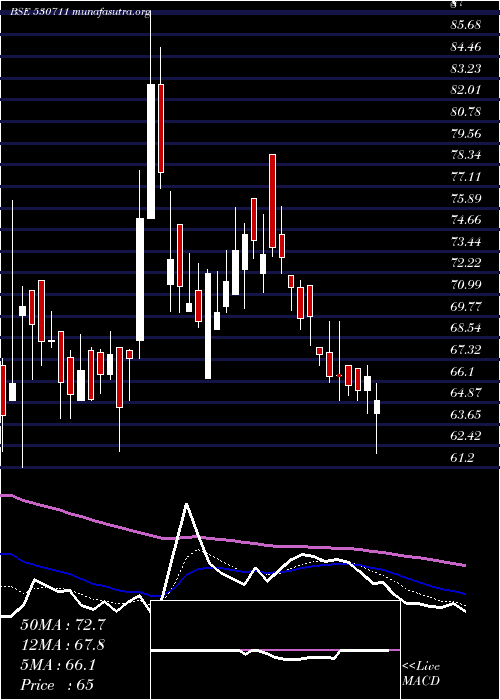Select the 74.66 price axis label
This screenshot has width=500, height=700.
tap(466, 220)
